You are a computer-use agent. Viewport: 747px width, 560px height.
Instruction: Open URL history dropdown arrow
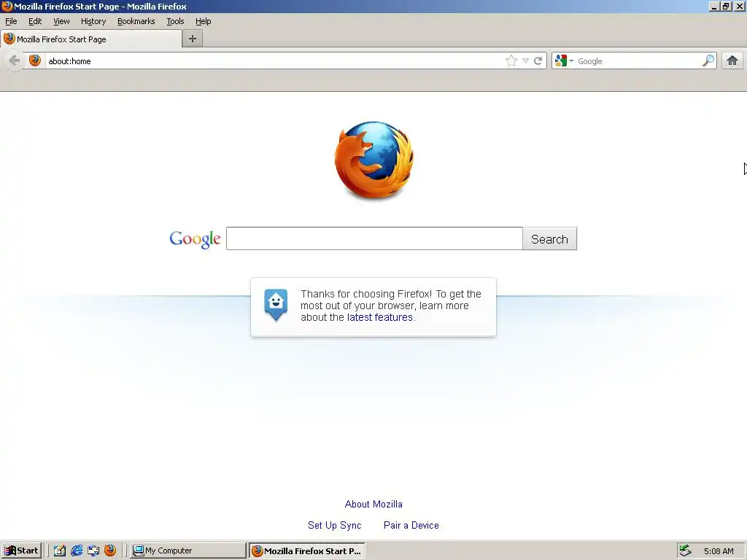pyautogui.click(x=525, y=61)
